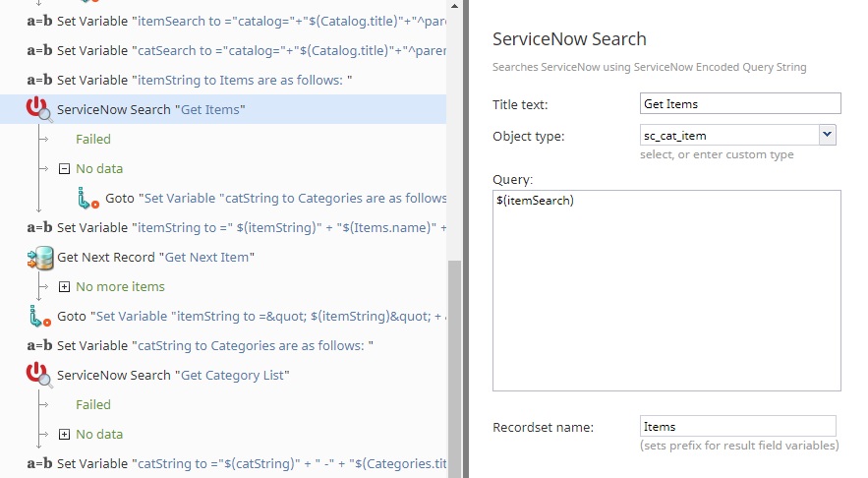Screen dimensions: 868x478
Task: Click the Title text input field
Action: point(740,103)
